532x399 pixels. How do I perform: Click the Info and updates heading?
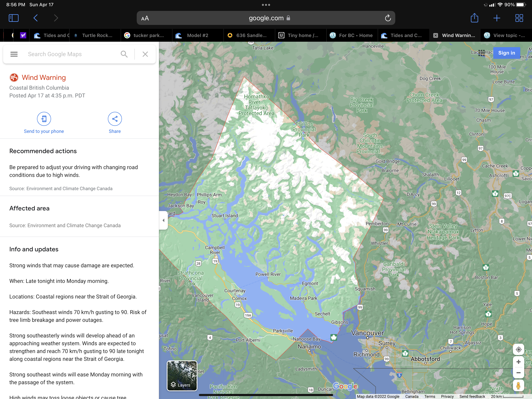[34, 249]
